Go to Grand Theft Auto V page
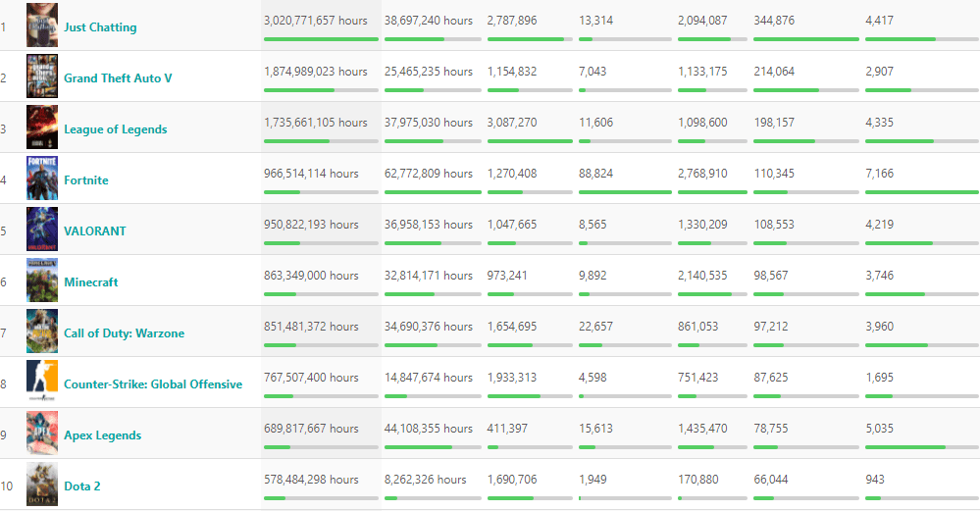Viewport: 980px width, 511px height. [118, 78]
